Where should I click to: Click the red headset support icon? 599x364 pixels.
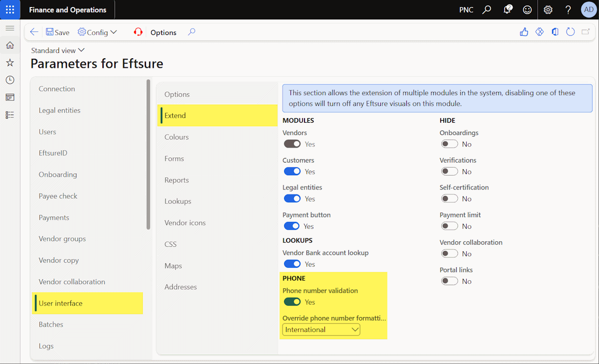(x=138, y=32)
